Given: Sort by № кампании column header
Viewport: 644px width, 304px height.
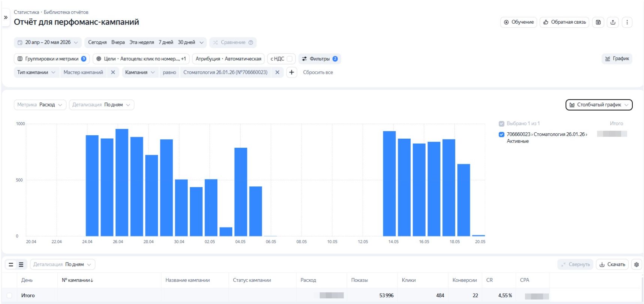Looking at the screenshot, I should (78, 280).
